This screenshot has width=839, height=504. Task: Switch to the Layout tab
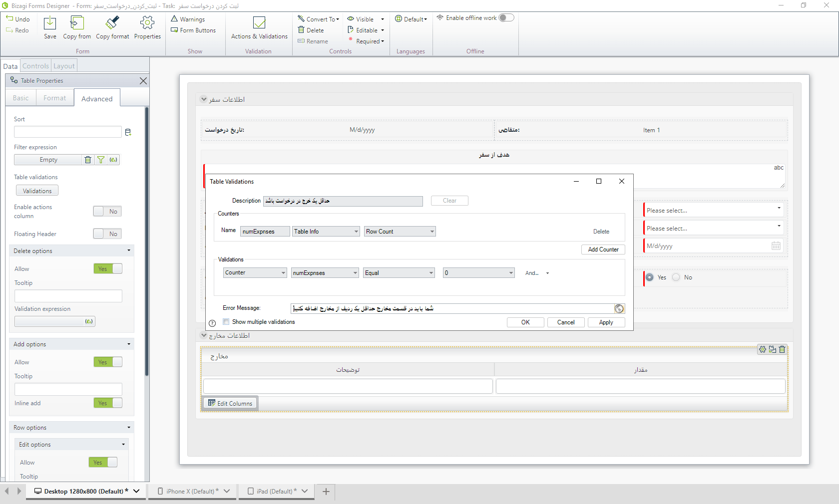64,66
